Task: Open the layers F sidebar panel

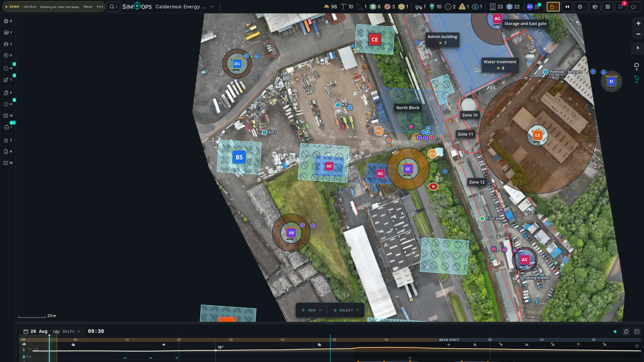Action: tap(8, 33)
